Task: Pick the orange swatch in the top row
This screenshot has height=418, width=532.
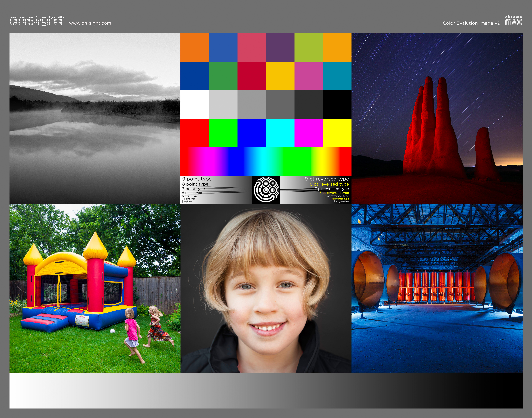Action: (195, 47)
